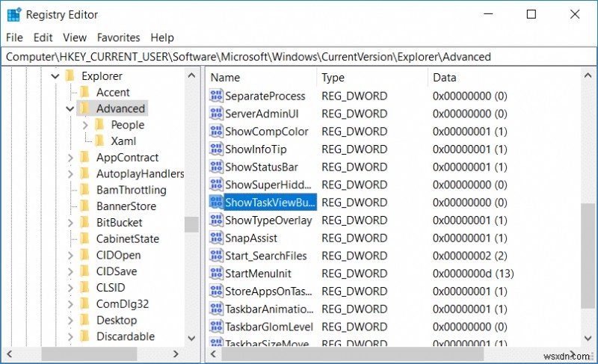Click the DWORD icon of TaskbarGlomLevel
The height and width of the screenshot is (364, 598).
pyautogui.click(x=217, y=327)
